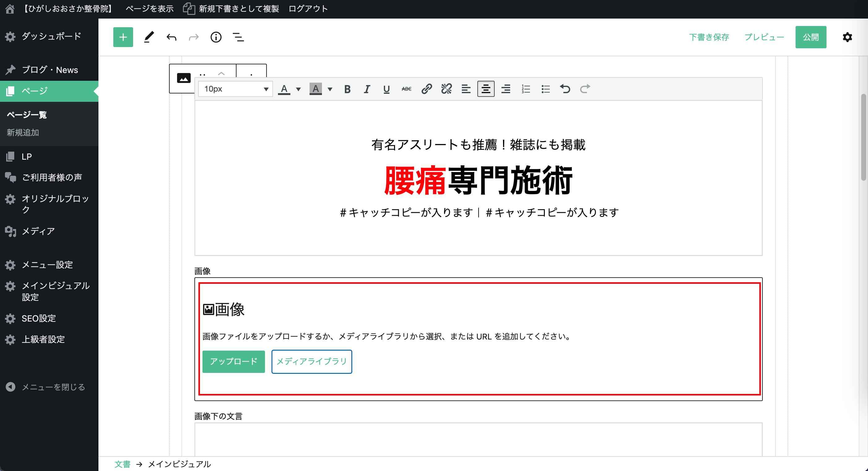The image size is (868, 471).
Task: Apply text color with the underlined A swatch
Action: click(284, 89)
